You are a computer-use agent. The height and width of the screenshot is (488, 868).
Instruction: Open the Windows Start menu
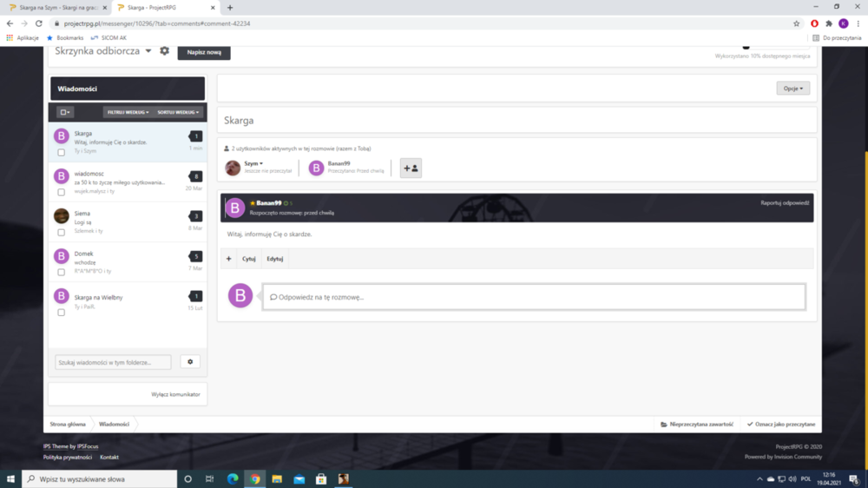click(x=10, y=479)
